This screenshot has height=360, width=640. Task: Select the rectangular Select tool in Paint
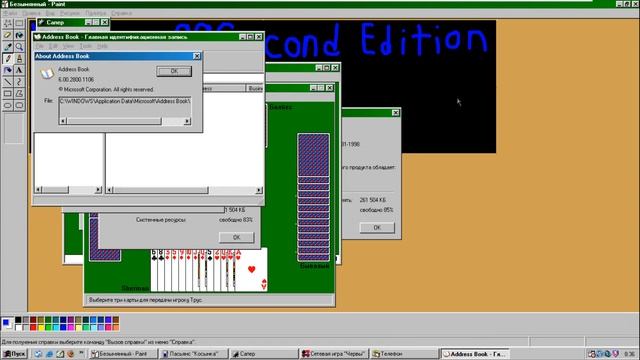(x=19, y=23)
